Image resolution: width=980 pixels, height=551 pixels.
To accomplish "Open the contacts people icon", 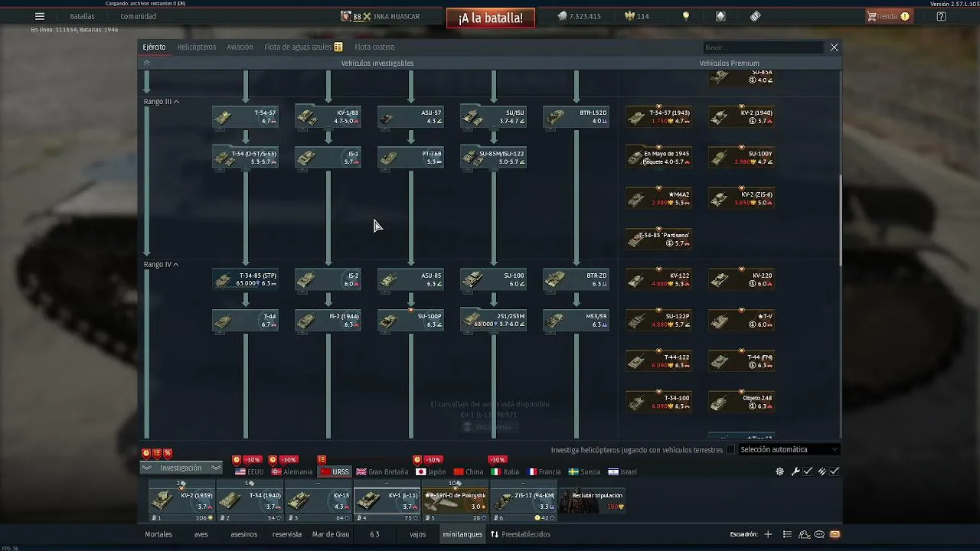I will (x=804, y=534).
